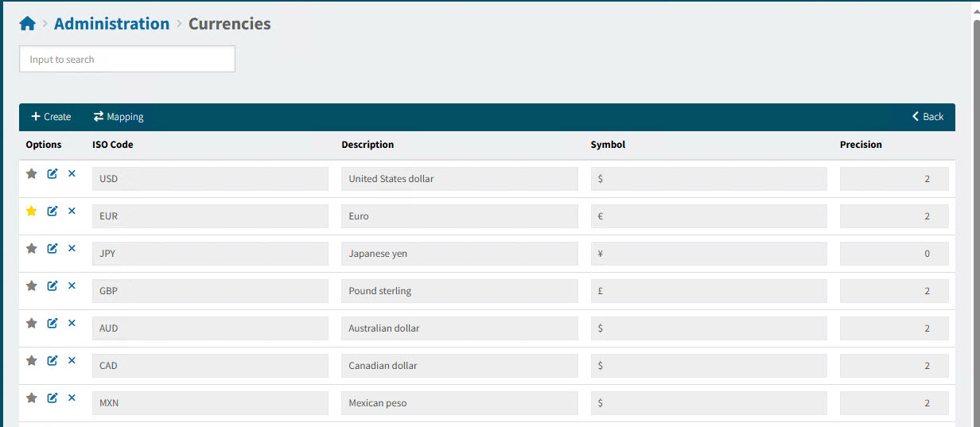
Task: Star the GBP currency row
Action: (x=32, y=285)
